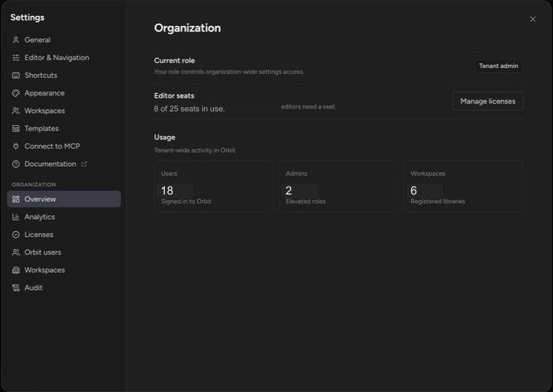The height and width of the screenshot is (392, 553).
Task: Go to the Licenses page
Action: pyautogui.click(x=64, y=234)
